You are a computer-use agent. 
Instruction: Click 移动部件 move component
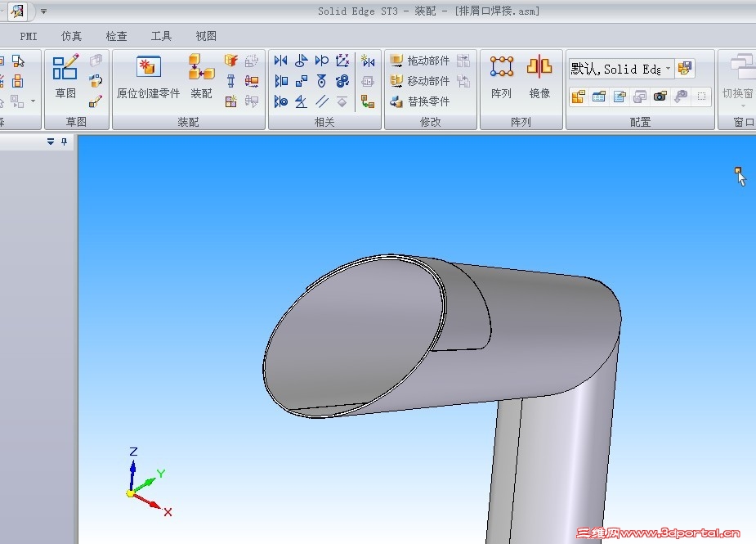[x=419, y=81]
